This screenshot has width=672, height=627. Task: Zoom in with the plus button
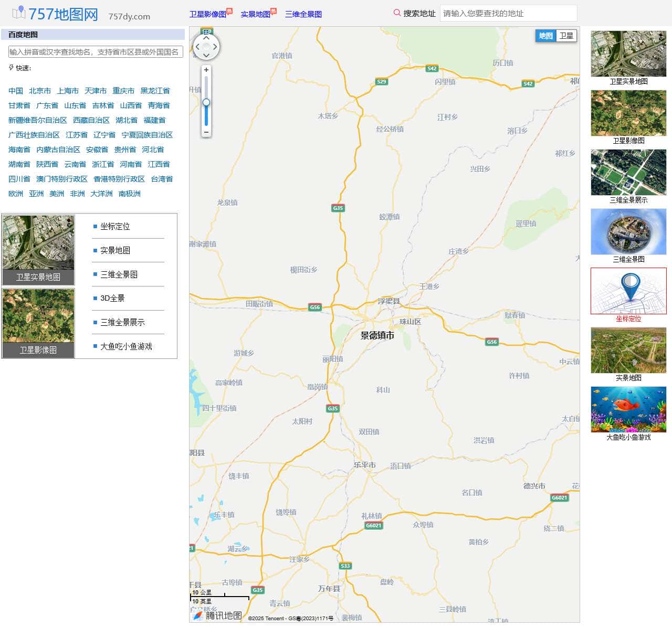206,70
